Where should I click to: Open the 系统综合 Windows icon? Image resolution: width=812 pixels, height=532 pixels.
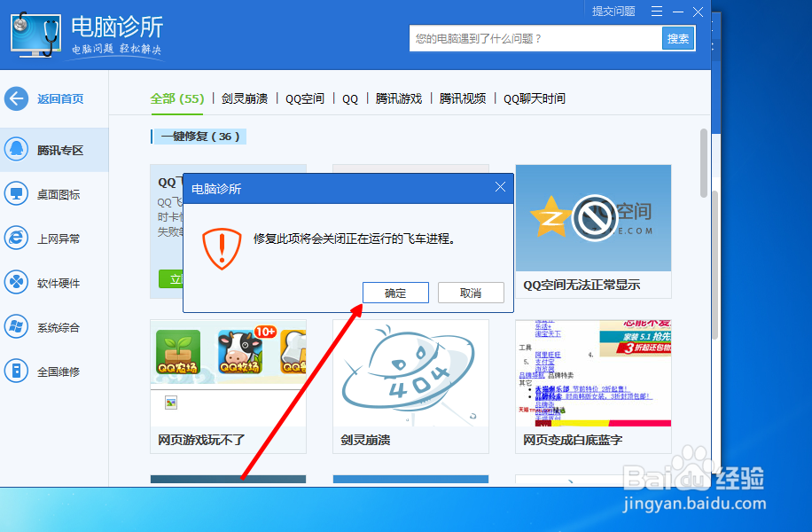pyautogui.click(x=17, y=327)
